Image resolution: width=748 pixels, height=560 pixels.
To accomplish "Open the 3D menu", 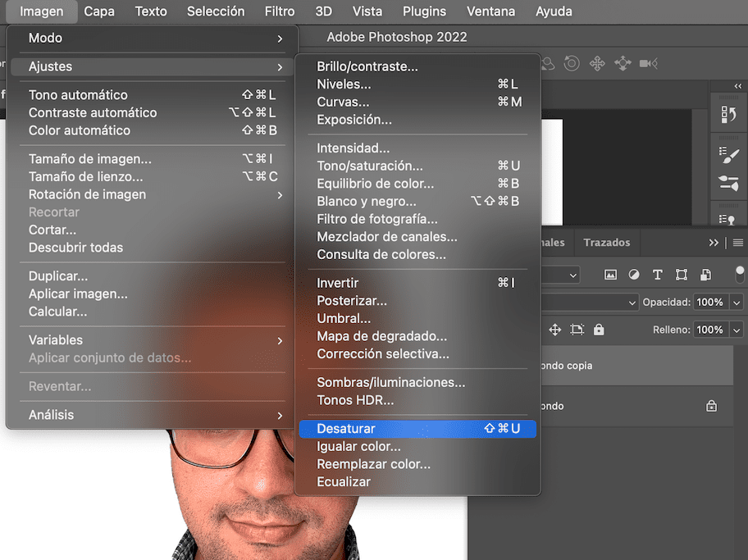I will [x=323, y=11].
